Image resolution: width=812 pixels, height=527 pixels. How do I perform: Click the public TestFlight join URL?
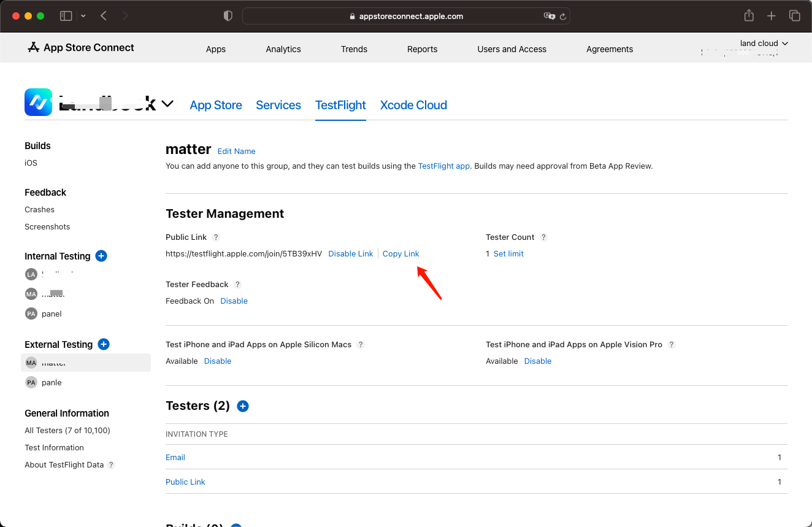coord(243,253)
